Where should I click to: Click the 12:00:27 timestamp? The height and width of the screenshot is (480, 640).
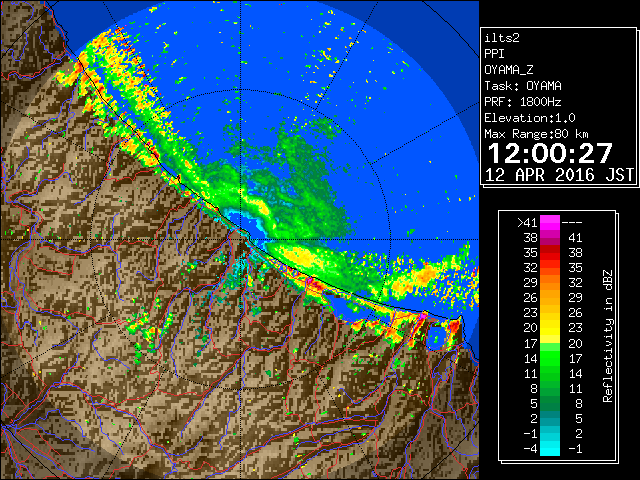click(550, 153)
